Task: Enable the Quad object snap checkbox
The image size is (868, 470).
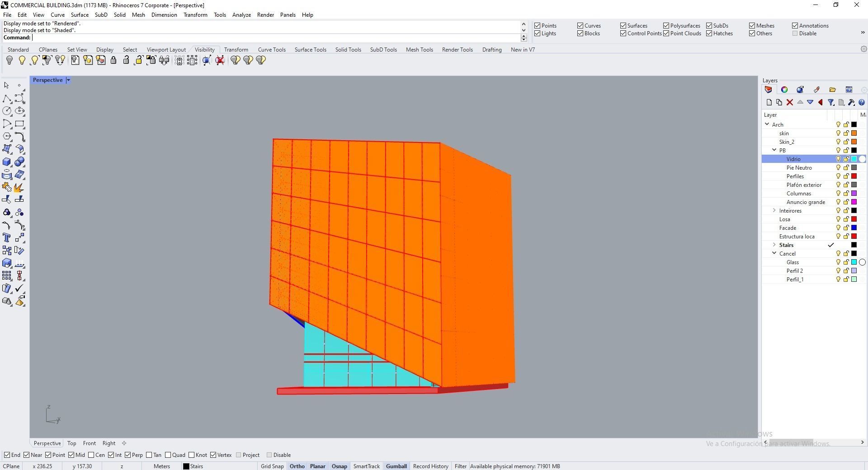Action: pyautogui.click(x=168, y=455)
